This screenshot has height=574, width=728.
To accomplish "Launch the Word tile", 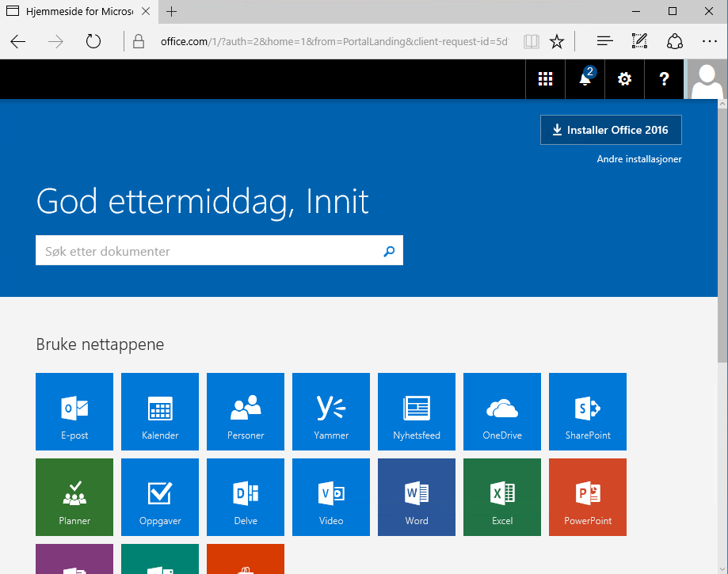I will [x=417, y=497].
